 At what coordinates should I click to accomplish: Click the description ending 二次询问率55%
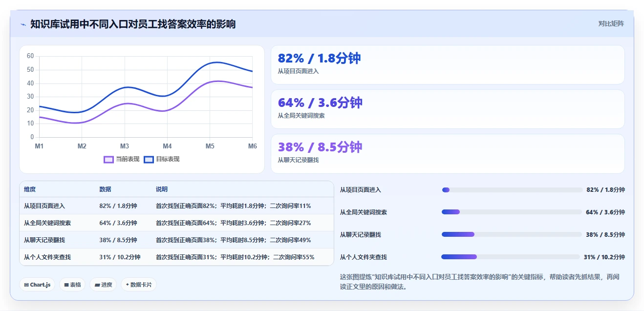[235, 257]
